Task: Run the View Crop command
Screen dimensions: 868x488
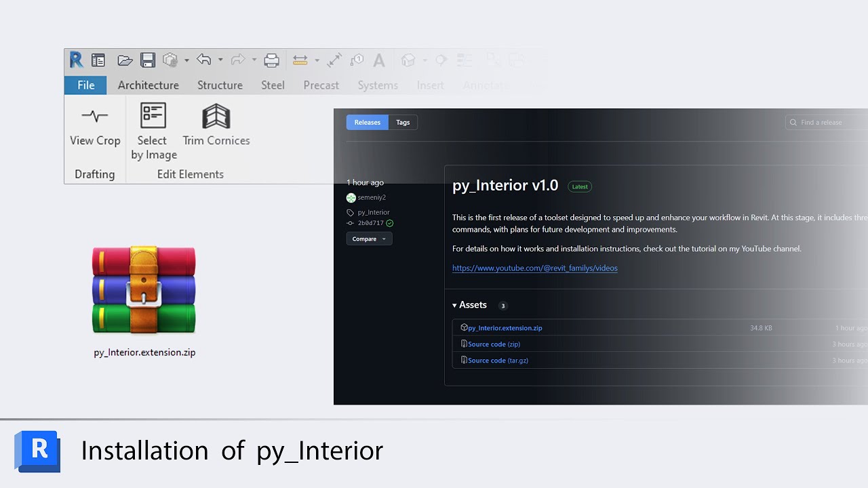Action: pyautogui.click(x=95, y=125)
